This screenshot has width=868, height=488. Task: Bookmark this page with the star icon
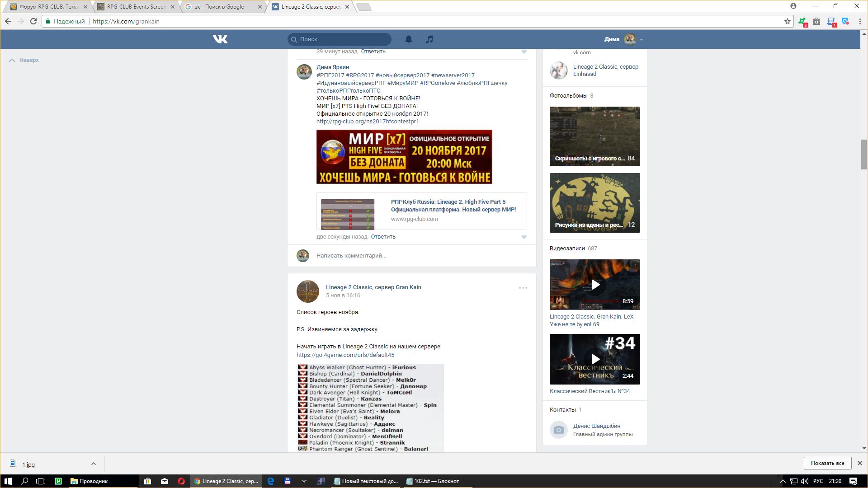point(788,21)
